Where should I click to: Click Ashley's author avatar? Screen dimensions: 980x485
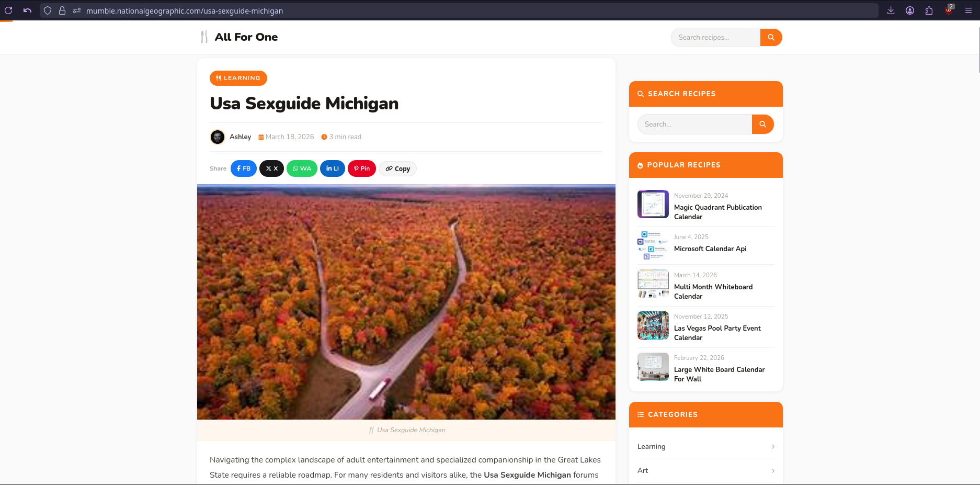[218, 137]
